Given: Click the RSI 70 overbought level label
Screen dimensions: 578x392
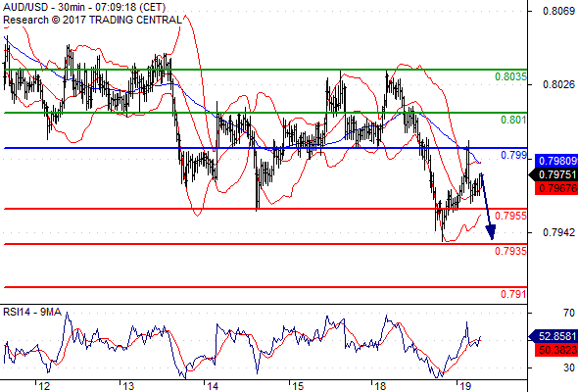Looking at the screenshot, I should 569,313.
